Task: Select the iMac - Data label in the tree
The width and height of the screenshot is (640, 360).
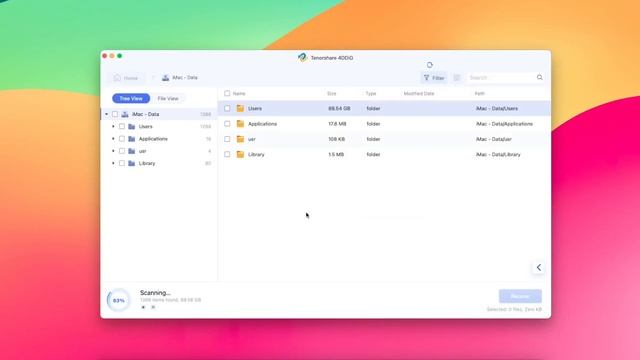Action: 145,114
